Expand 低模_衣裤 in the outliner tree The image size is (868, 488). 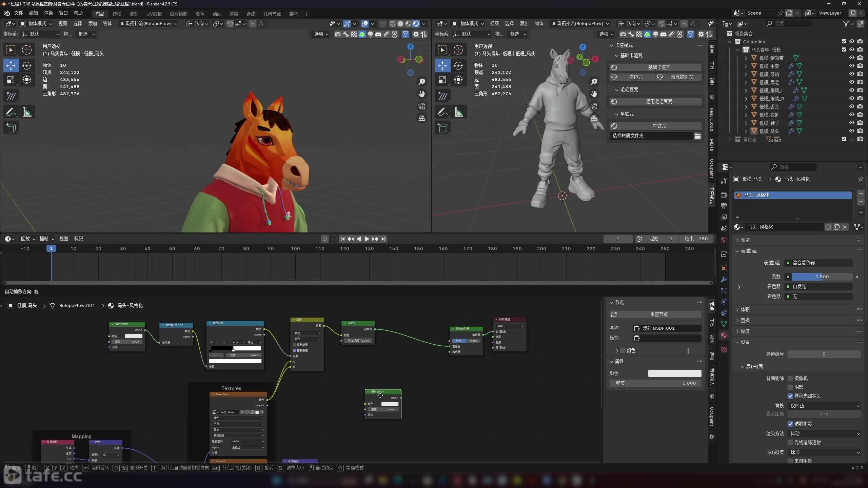click(746, 115)
